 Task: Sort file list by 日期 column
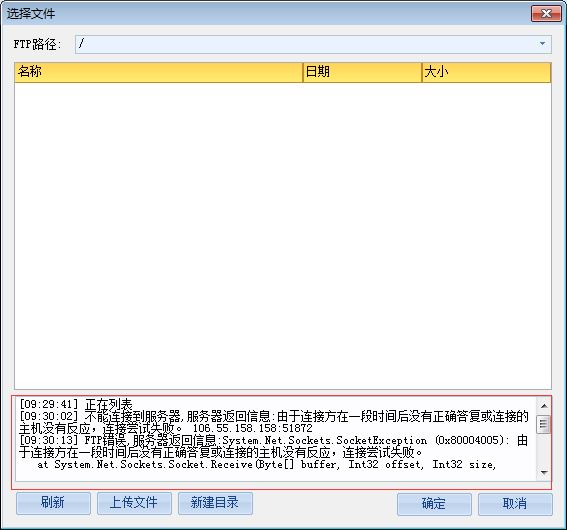[x=362, y=72]
